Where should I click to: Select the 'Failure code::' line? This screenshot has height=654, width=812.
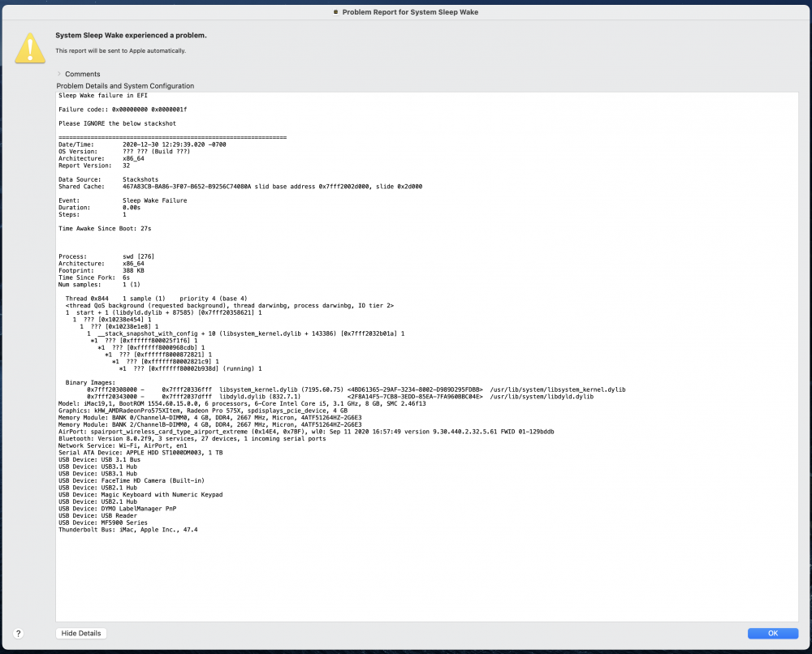[x=123, y=110]
